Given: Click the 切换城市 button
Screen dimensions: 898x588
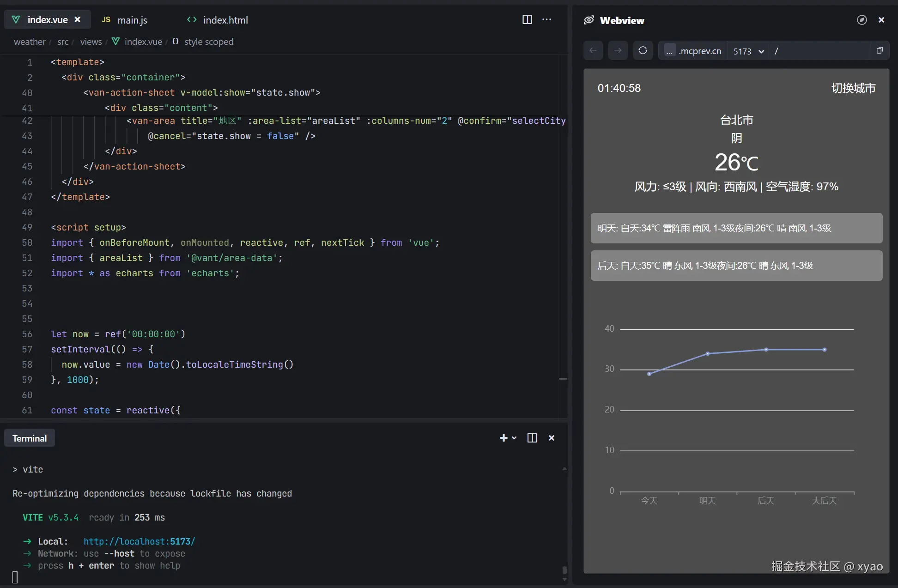Looking at the screenshot, I should [853, 88].
